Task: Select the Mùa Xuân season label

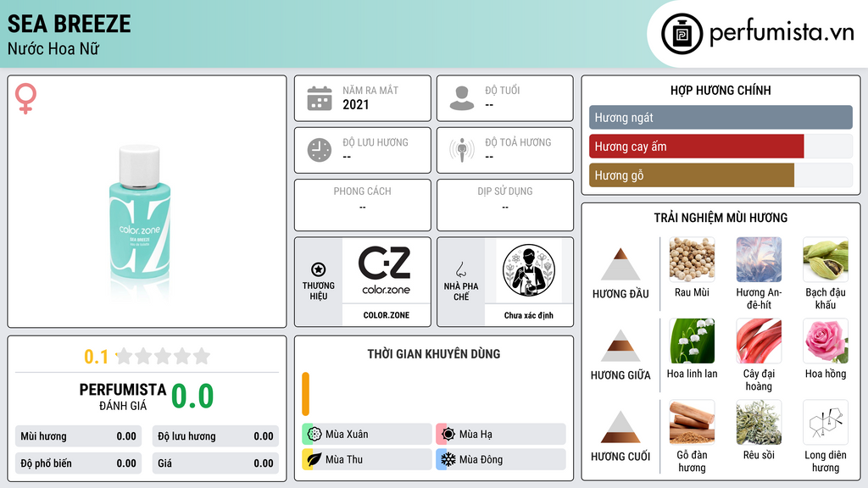Action: point(347,435)
